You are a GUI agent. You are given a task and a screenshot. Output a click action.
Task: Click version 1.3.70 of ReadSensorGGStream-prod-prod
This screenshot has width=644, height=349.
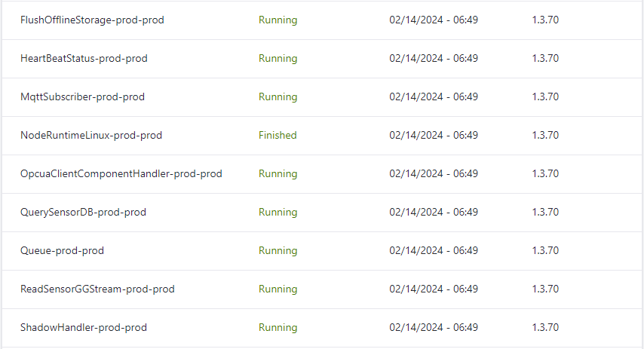545,289
